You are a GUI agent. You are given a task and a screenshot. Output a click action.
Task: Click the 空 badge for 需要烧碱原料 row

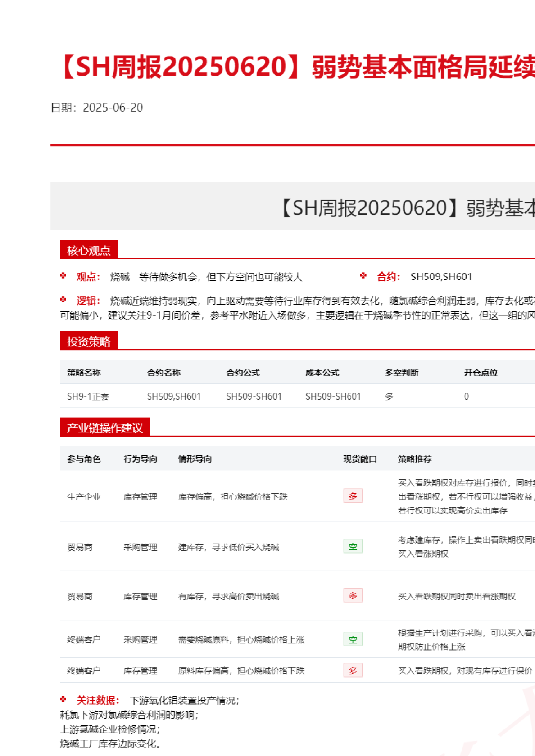pos(353,639)
